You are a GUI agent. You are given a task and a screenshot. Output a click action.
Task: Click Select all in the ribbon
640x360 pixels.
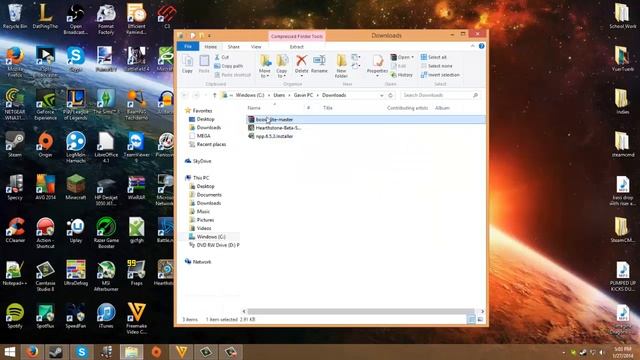(x=433, y=57)
